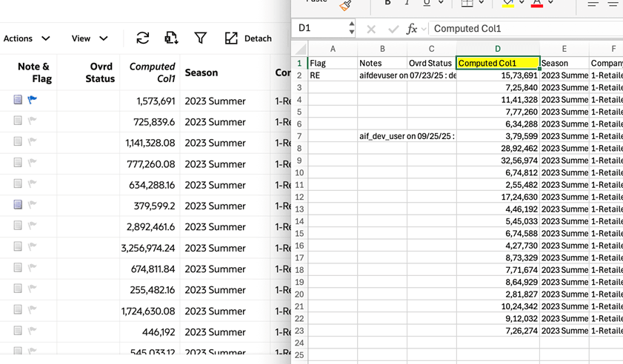This screenshot has width=623, height=364.
Task: Toggle Underline formatting in Excel
Action: coord(427,3)
